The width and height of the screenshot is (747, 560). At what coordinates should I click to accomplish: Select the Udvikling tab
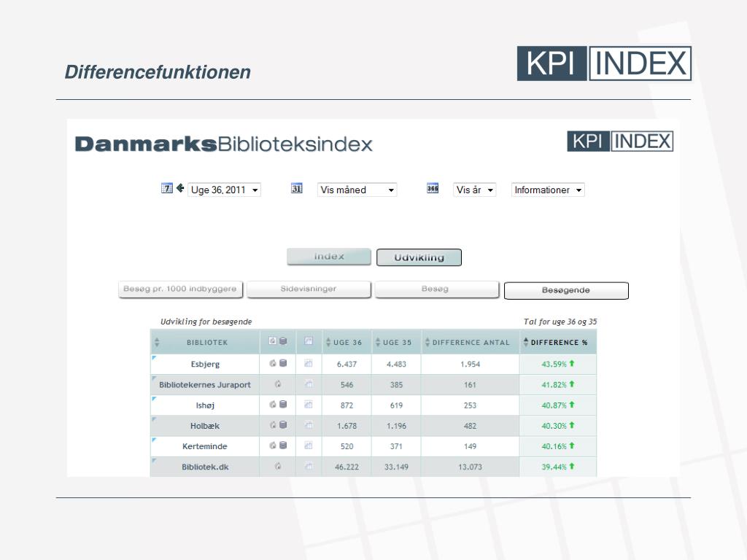[419, 257]
